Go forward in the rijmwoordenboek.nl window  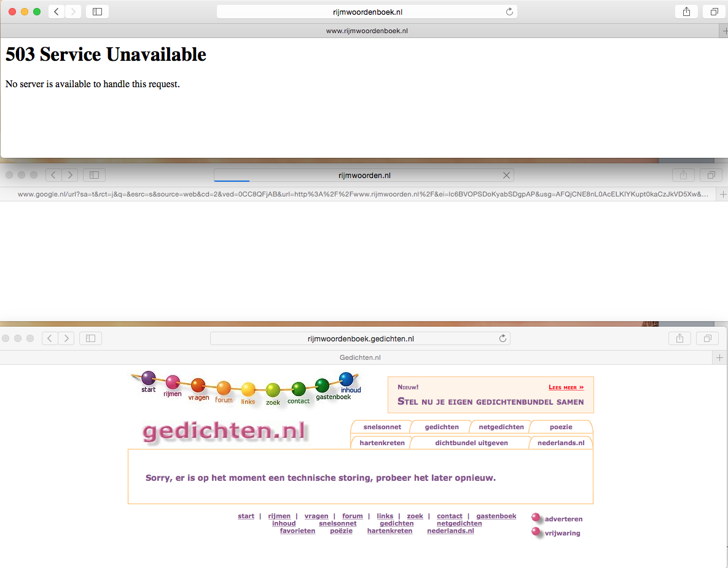pyautogui.click(x=73, y=12)
